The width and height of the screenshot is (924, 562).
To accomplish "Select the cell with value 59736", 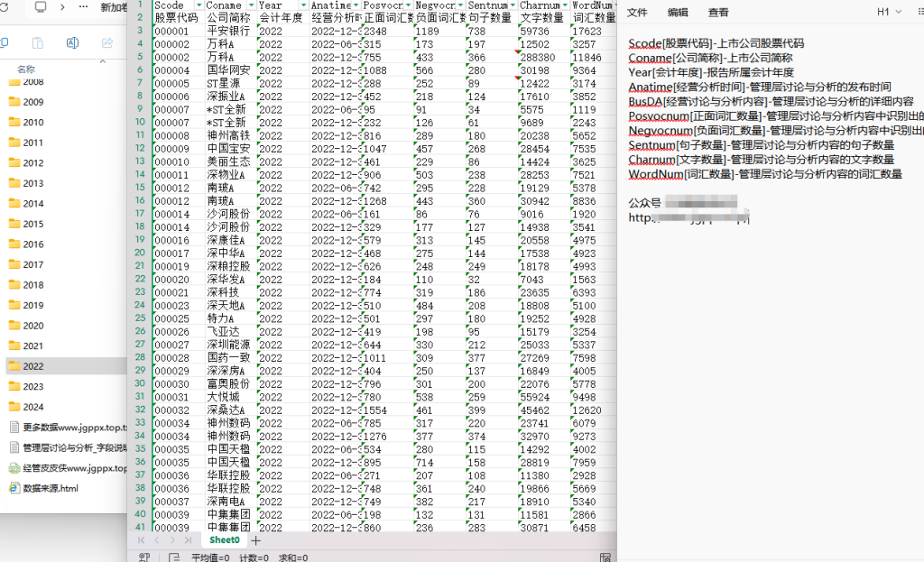I will click(x=544, y=31).
